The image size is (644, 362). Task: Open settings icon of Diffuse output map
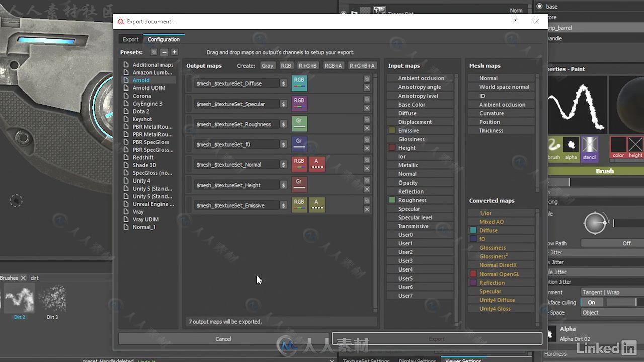click(x=367, y=79)
